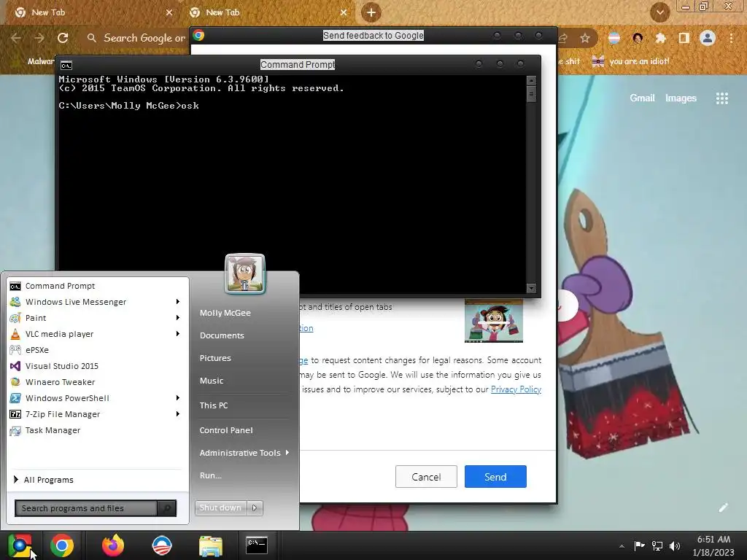This screenshot has width=747, height=560.
Task: Click the VLC cone icon in Start menu
Action: 15,334
